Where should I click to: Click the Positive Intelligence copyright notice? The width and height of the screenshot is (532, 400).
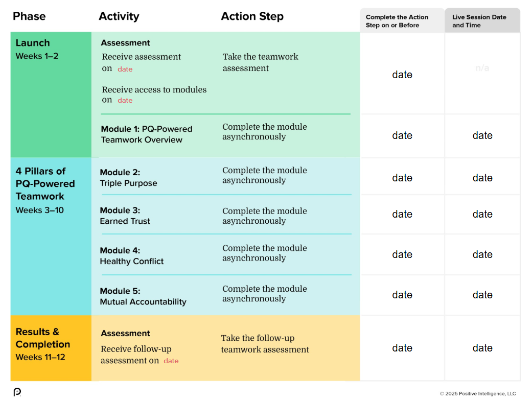pos(478,393)
